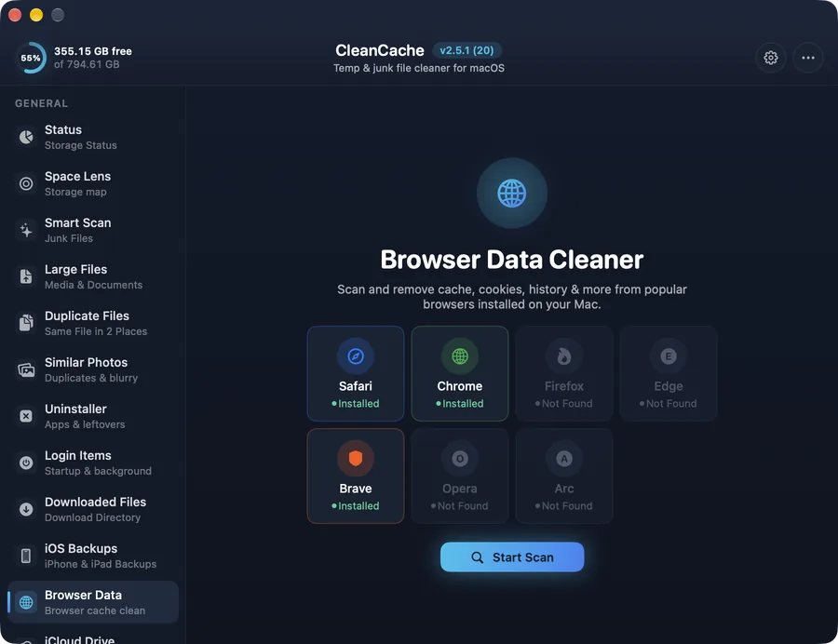Open the Uninstaller label in sidebar

pyautogui.click(x=75, y=409)
